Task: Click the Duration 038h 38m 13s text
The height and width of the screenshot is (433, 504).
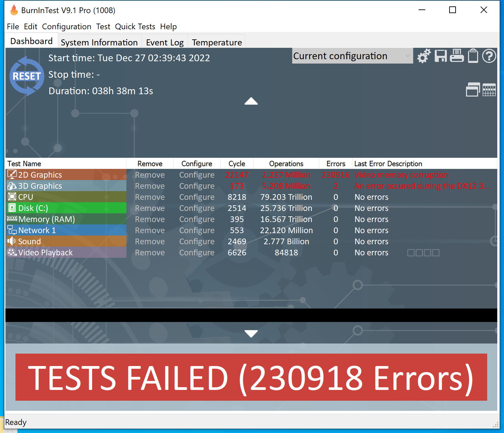Action: (x=101, y=91)
